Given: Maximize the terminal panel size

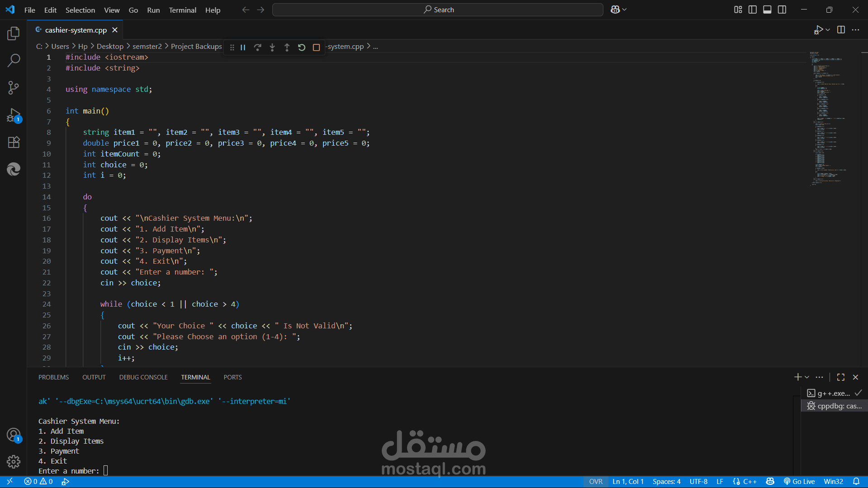Looking at the screenshot, I should (841, 377).
